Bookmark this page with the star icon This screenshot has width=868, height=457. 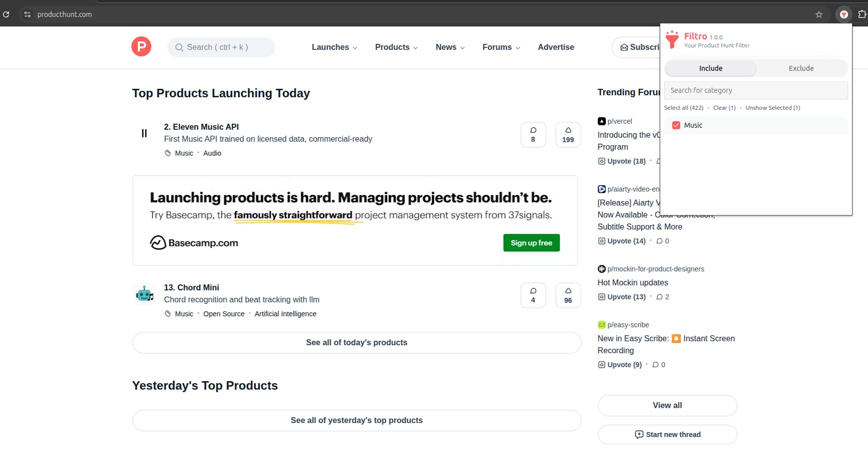pos(819,14)
